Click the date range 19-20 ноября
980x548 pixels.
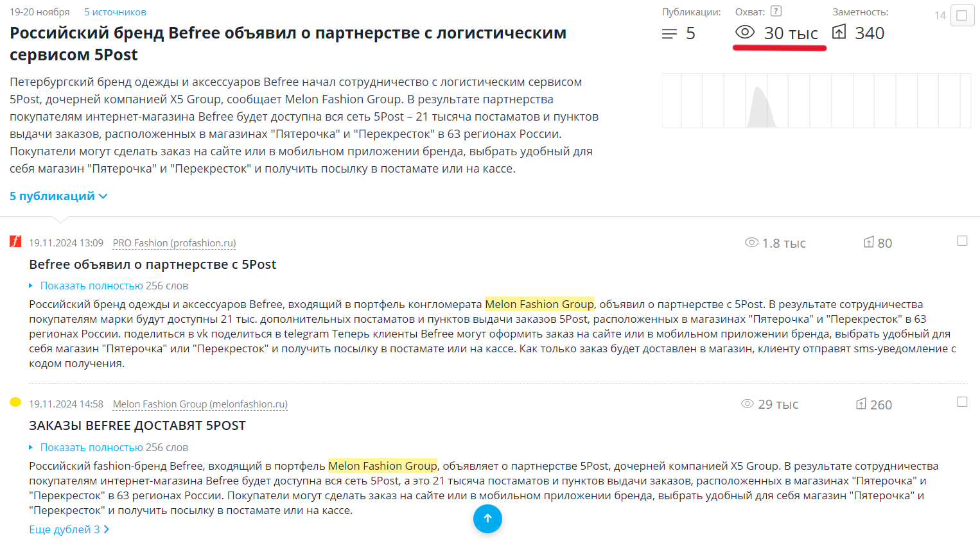click(x=40, y=12)
